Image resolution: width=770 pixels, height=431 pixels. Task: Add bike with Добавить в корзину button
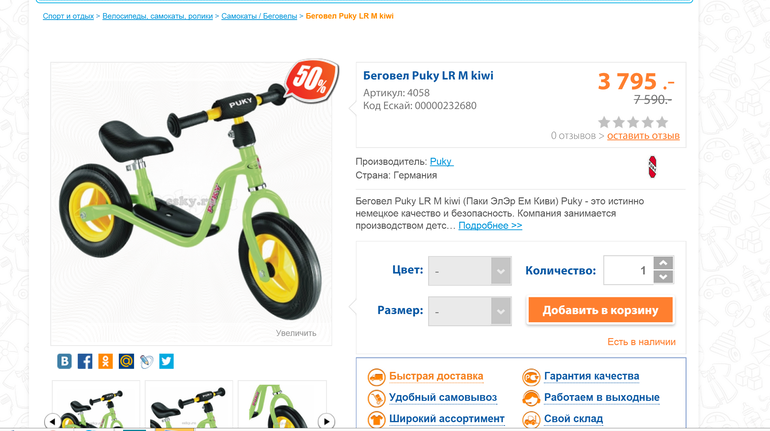click(x=600, y=310)
